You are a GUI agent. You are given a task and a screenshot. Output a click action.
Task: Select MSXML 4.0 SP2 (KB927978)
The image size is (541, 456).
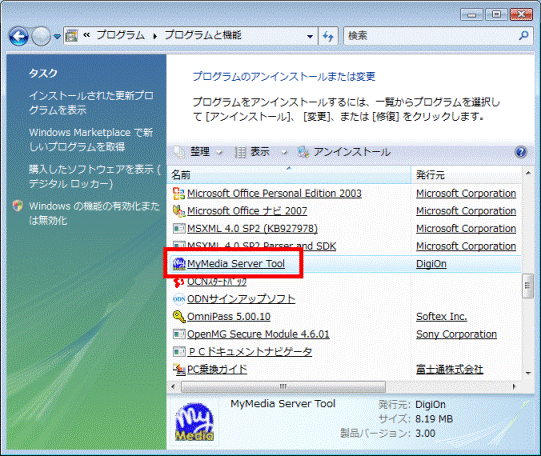(x=252, y=228)
